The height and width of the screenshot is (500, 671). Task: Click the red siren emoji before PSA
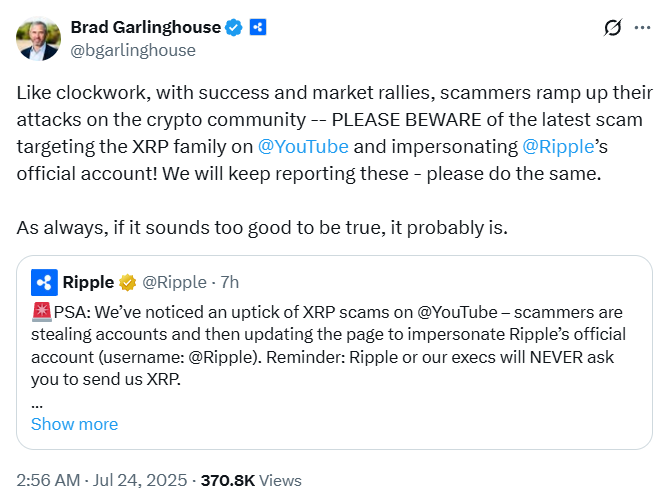tap(39, 313)
